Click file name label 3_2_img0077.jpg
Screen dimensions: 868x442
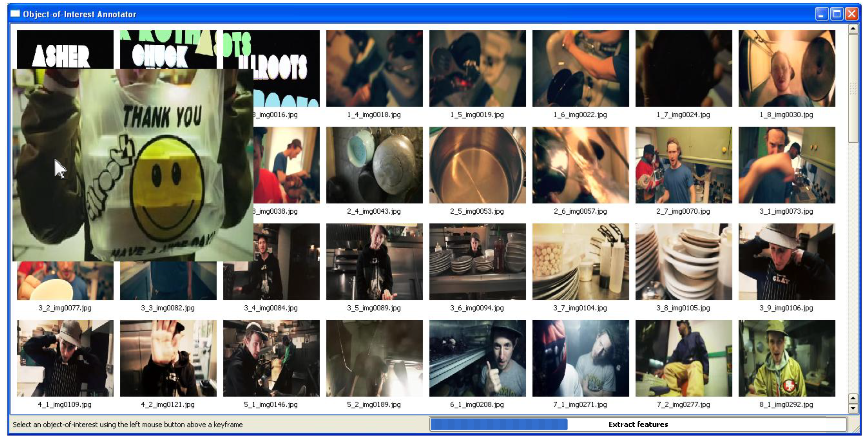pyautogui.click(x=65, y=308)
